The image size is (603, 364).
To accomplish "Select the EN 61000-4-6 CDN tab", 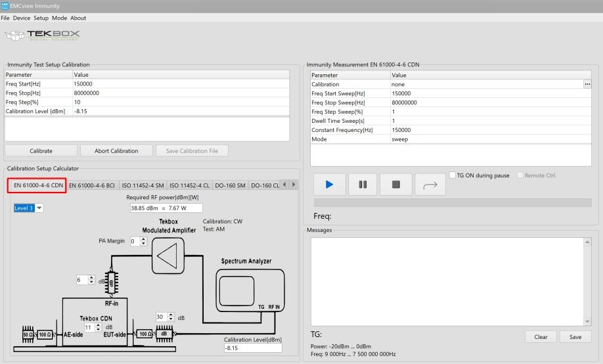I will (x=37, y=185).
